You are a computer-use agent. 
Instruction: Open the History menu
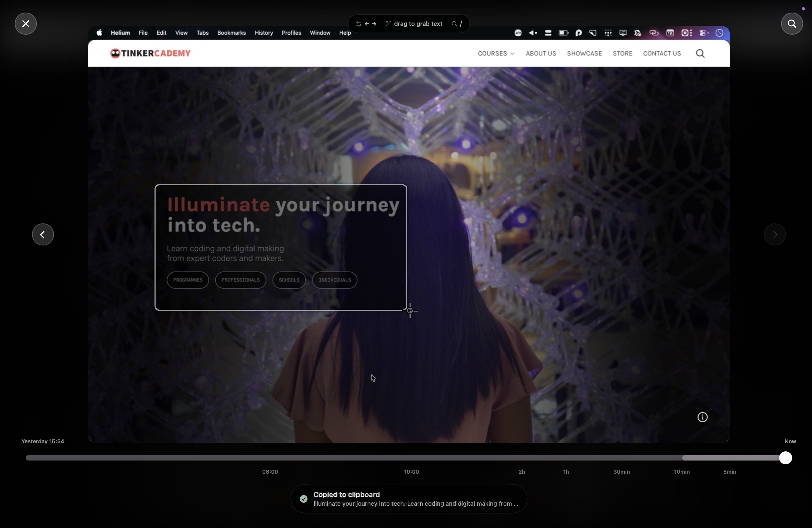(x=263, y=33)
